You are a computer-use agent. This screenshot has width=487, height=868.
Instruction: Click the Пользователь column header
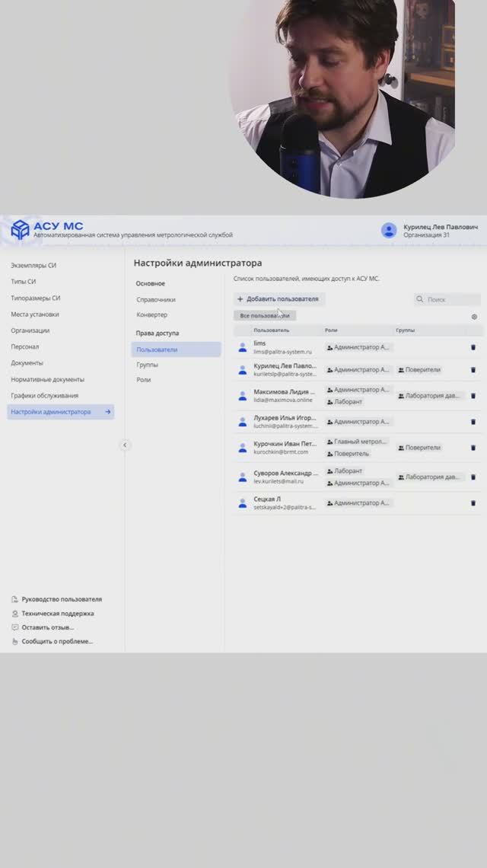tap(271, 330)
